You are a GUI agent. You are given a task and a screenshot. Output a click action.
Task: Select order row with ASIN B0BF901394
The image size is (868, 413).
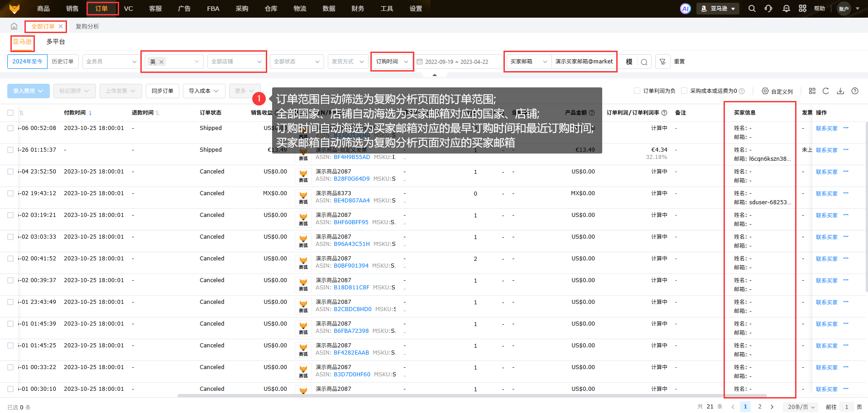click(x=10, y=259)
